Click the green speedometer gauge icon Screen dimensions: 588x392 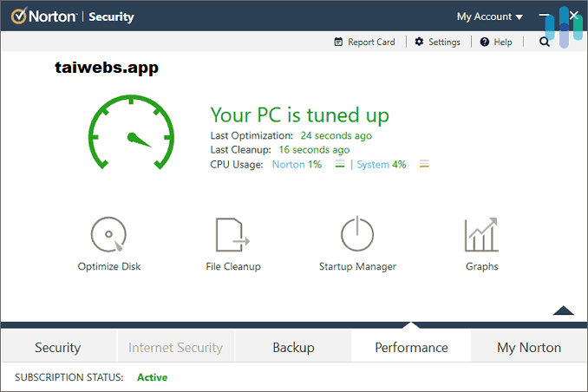[131, 132]
